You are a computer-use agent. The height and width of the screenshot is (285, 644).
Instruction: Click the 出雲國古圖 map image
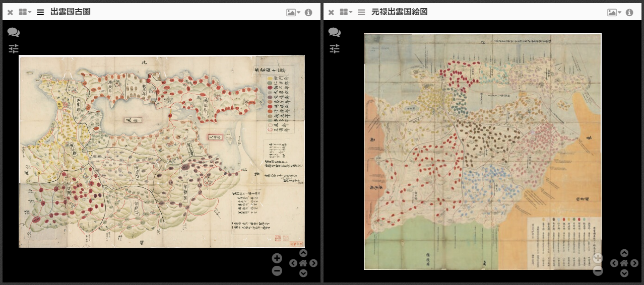pos(162,152)
